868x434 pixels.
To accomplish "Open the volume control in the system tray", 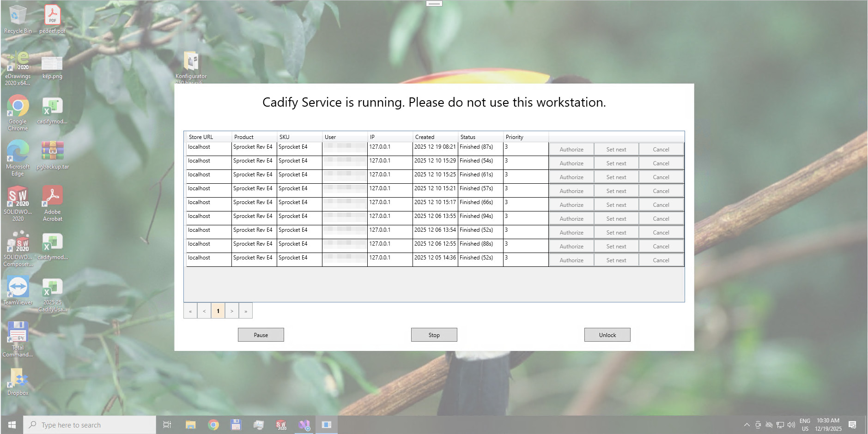I will point(791,424).
